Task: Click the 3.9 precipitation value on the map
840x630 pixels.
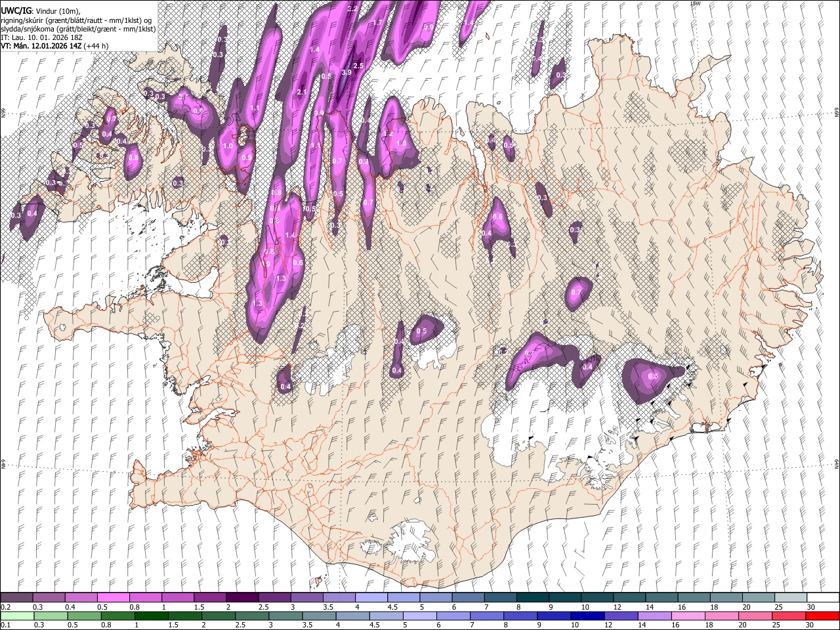Action: click(x=347, y=72)
